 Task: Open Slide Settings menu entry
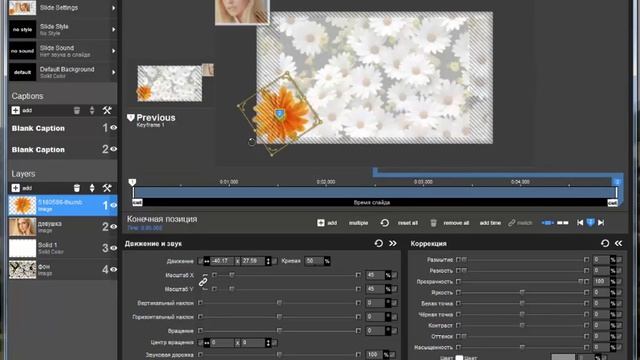[62, 8]
